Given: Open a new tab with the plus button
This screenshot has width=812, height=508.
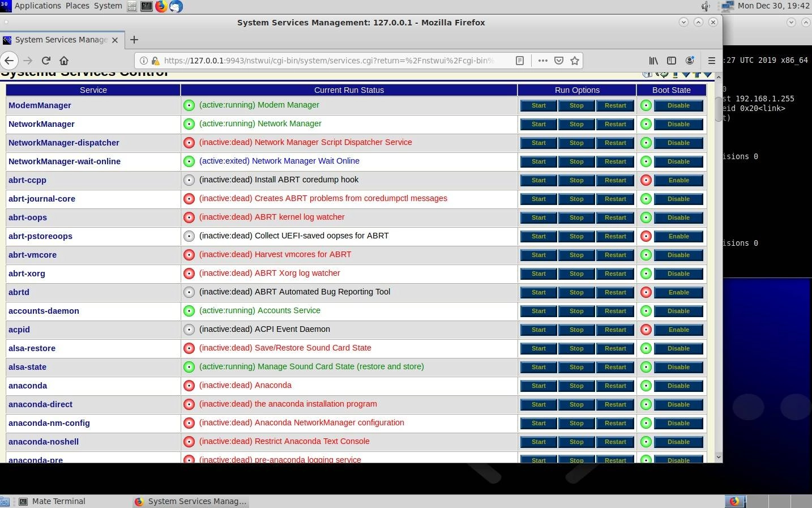Looking at the screenshot, I should pos(134,40).
